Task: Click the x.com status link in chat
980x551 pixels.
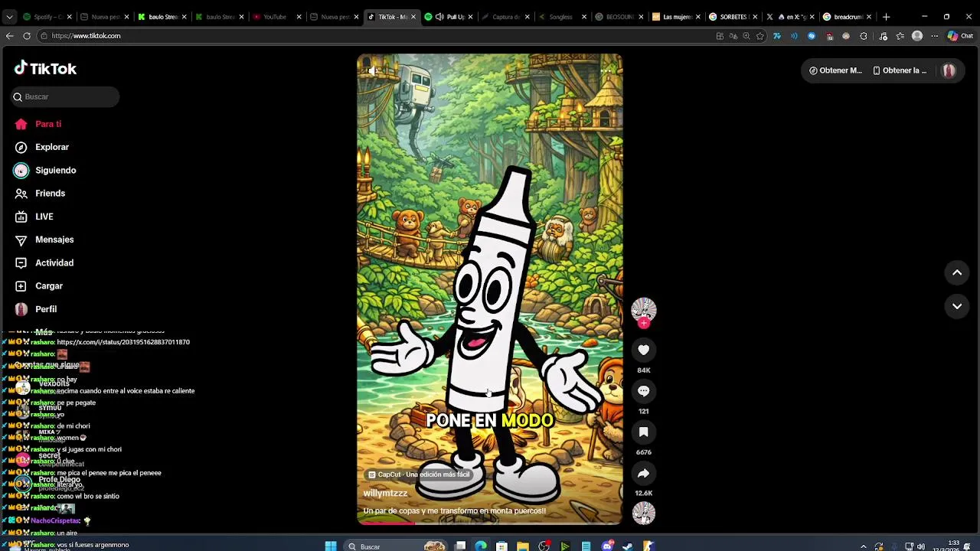Action: [123, 342]
